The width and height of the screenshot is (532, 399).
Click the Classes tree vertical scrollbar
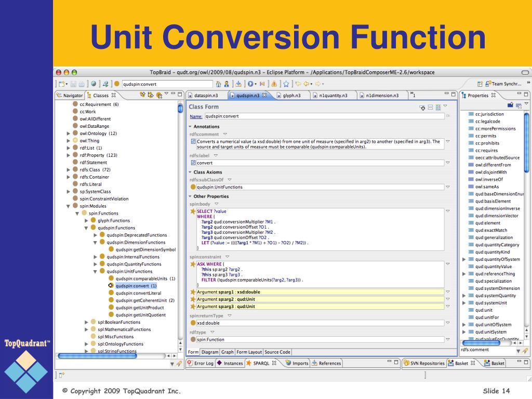point(180,108)
